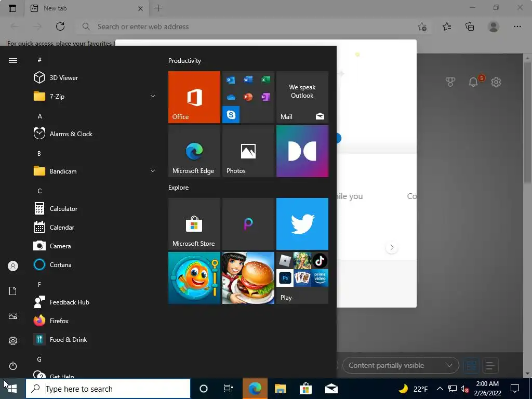This screenshot has height=399, width=532.
Task: Open the Twitter tile
Action: coord(302,224)
